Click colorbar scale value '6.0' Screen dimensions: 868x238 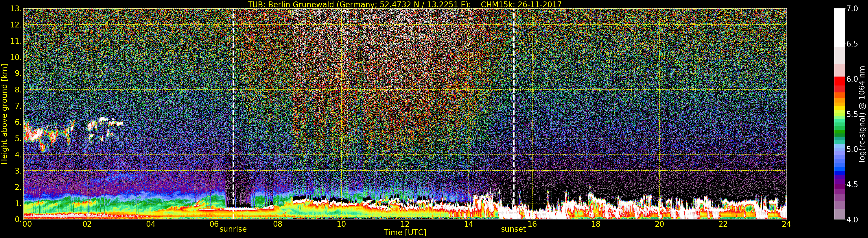[x=852, y=79]
